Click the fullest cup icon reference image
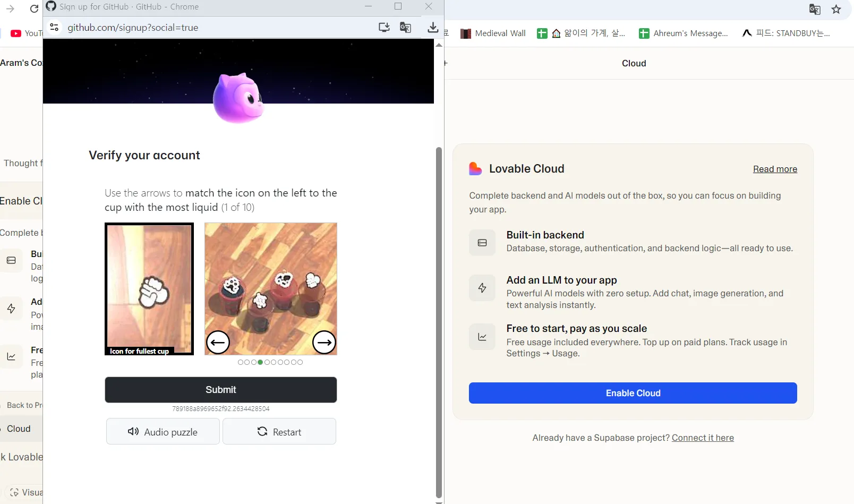 click(x=149, y=289)
